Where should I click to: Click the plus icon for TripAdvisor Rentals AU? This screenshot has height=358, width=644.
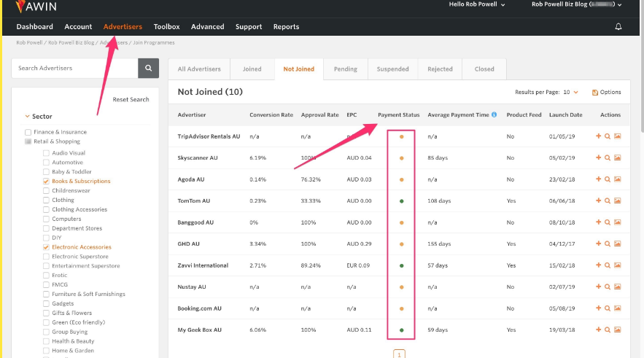598,136
